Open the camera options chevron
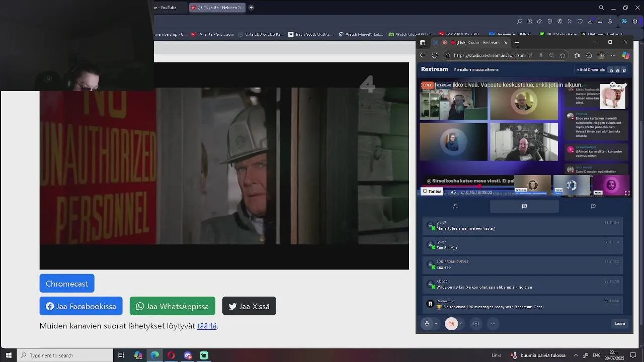The image size is (644, 362). click(x=460, y=324)
